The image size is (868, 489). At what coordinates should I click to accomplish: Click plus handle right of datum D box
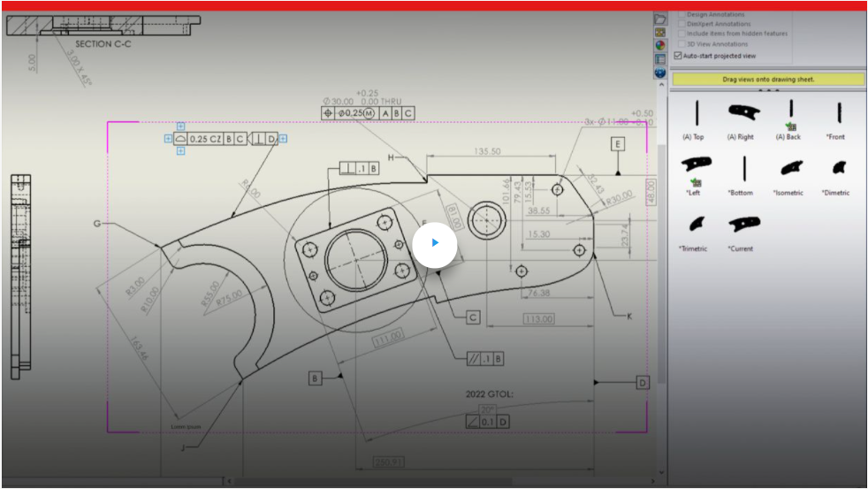(x=283, y=138)
